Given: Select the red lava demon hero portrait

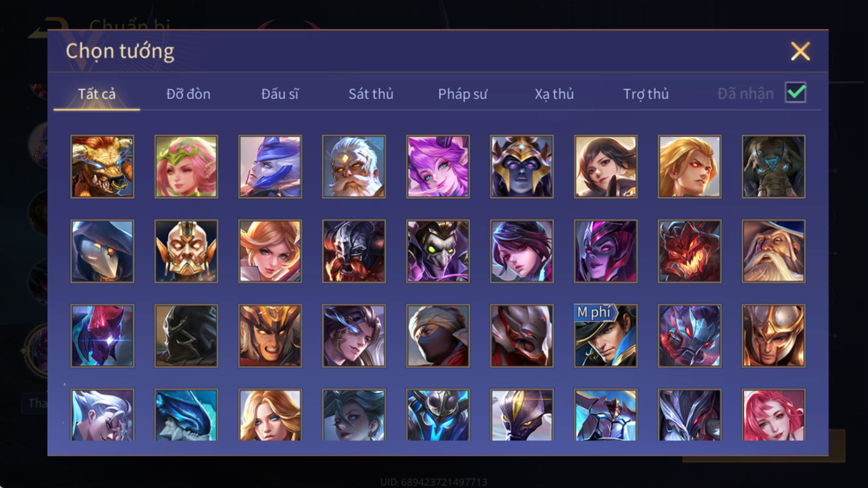Looking at the screenshot, I should point(690,251).
